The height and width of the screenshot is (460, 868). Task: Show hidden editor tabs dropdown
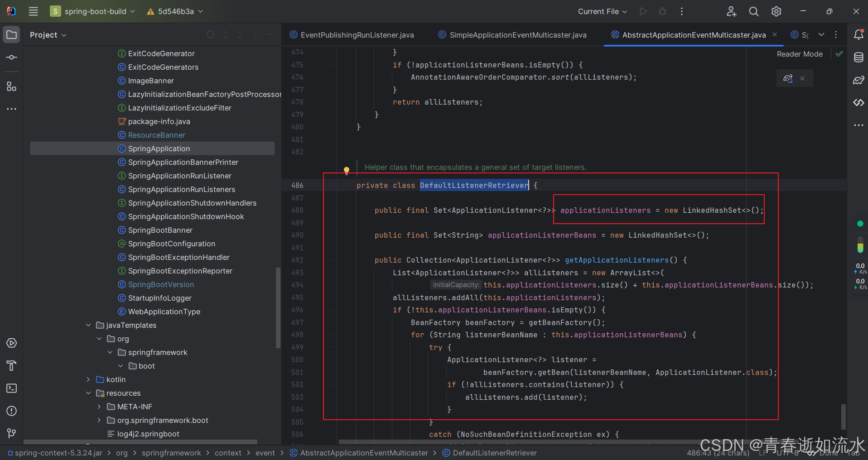click(x=821, y=34)
